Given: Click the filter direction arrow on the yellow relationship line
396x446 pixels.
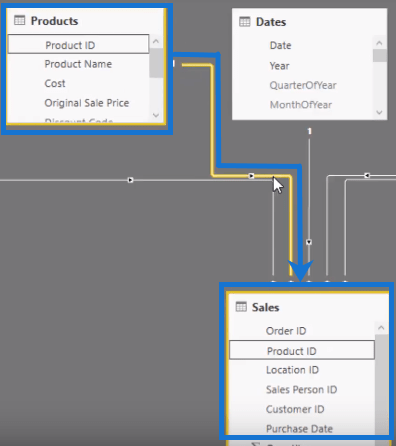Looking at the screenshot, I should point(251,176).
